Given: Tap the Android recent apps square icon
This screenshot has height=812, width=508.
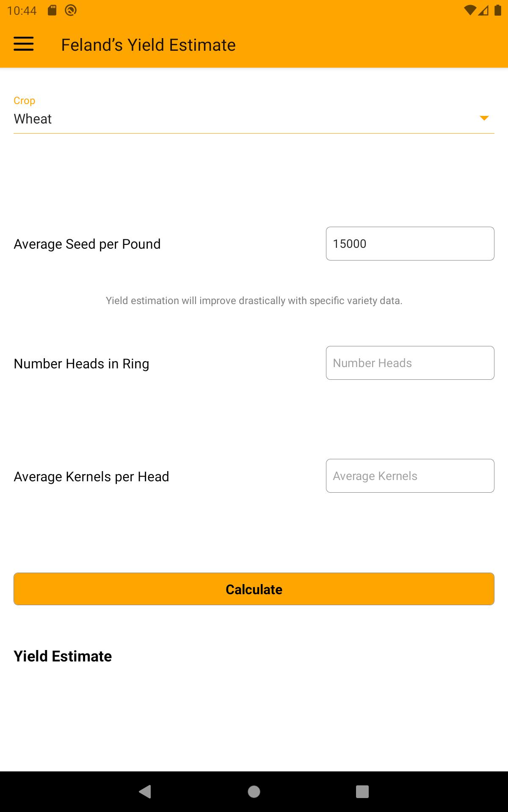Looking at the screenshot, I should tap(362, 792).
